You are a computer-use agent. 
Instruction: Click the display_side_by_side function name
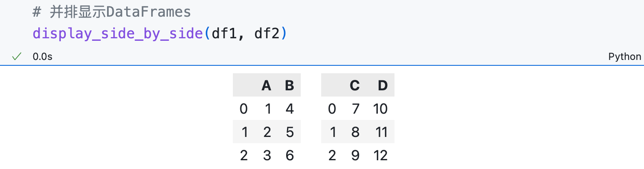(118, 33)
